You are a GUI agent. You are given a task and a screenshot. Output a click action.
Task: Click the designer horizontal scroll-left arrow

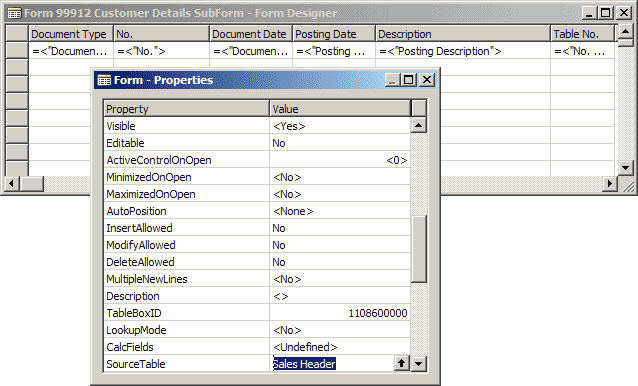point(11,183)
